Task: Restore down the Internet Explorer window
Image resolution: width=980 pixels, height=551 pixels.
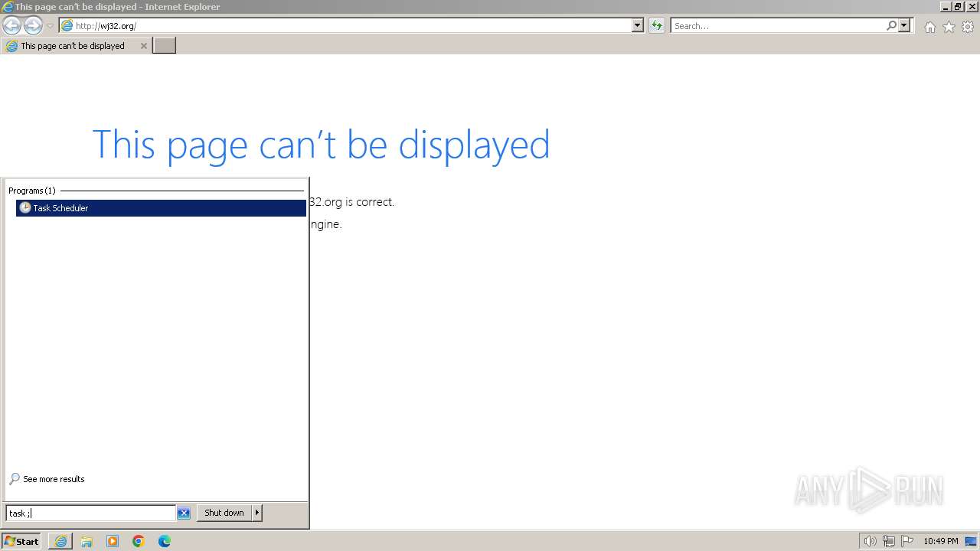Action: tap(959, 6)
